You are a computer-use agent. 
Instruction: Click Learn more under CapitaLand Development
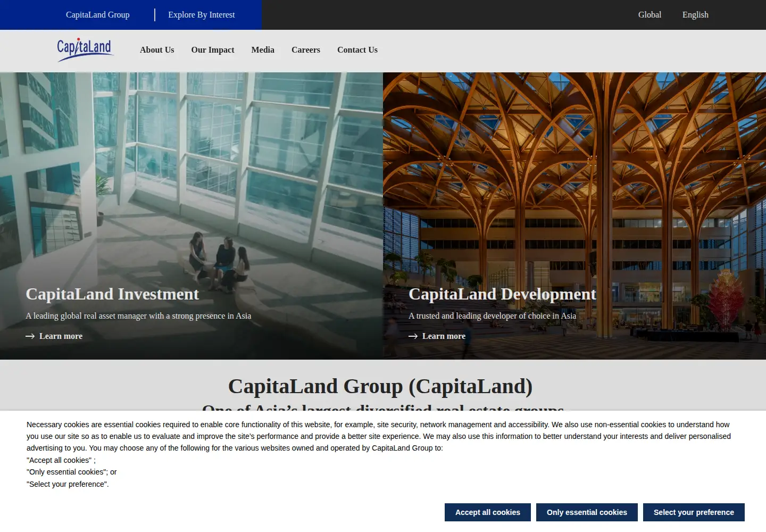444,336
